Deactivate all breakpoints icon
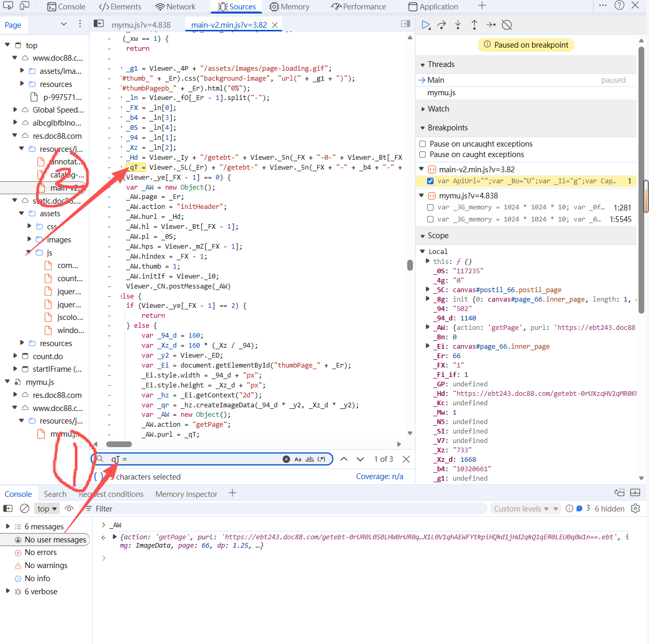Screen dimensions: 649x644 [x=507, y=25]
